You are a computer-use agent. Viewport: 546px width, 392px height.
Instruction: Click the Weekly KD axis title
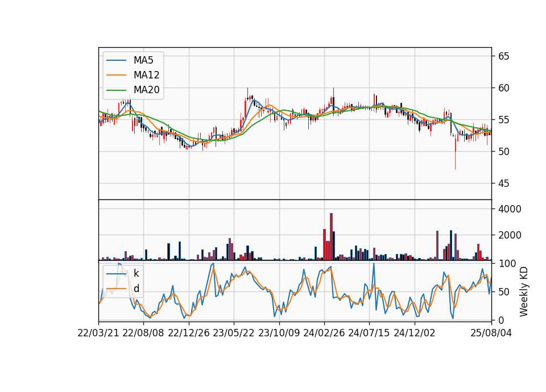point(524,291)
